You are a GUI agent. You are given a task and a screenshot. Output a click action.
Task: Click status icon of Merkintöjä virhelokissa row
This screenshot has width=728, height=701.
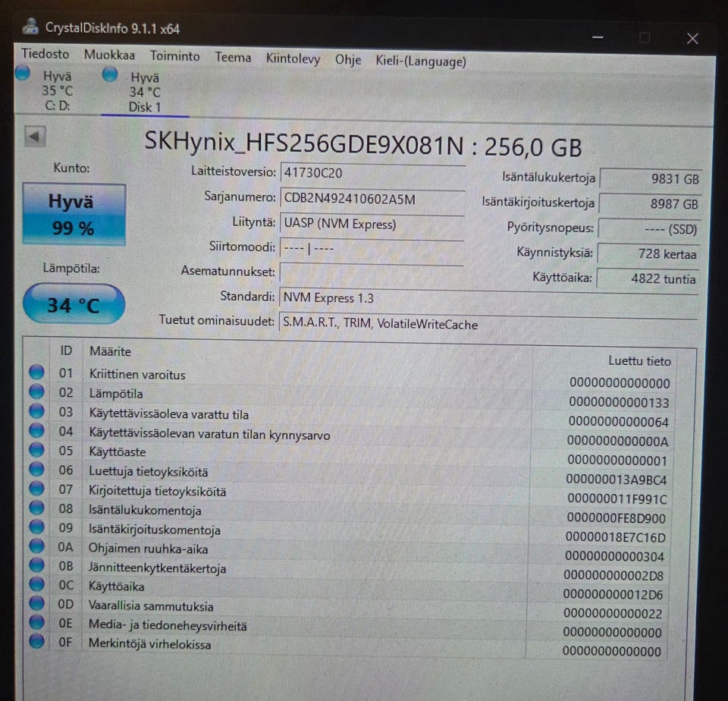coord(36,641)
